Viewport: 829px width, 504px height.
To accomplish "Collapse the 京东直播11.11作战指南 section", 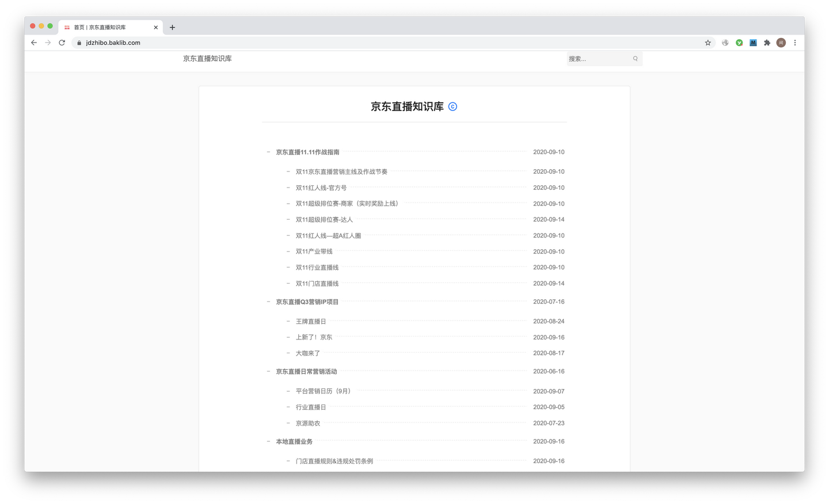I will click(268, 152).
